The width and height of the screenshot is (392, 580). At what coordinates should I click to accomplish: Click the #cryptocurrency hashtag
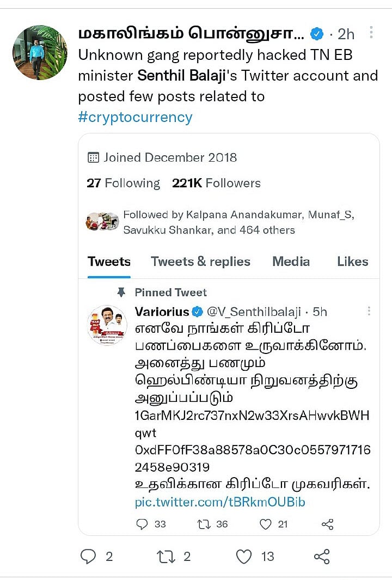coord(135,117)
